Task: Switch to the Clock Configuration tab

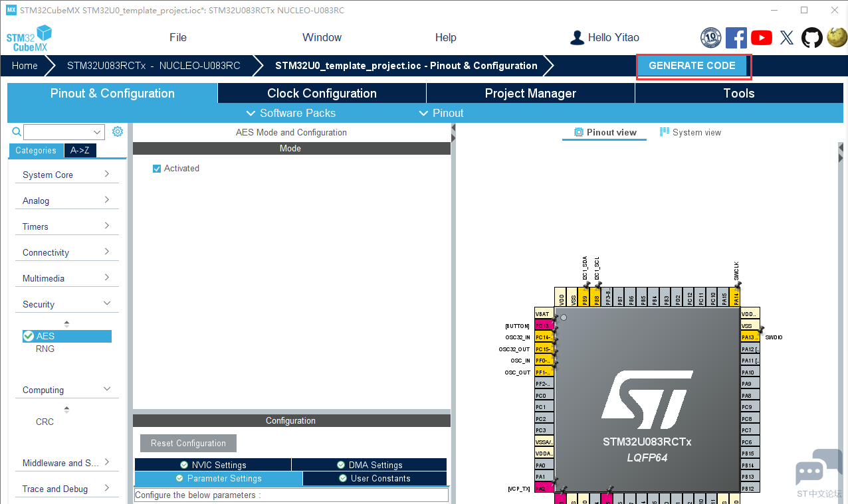Action: click(322, 93)
